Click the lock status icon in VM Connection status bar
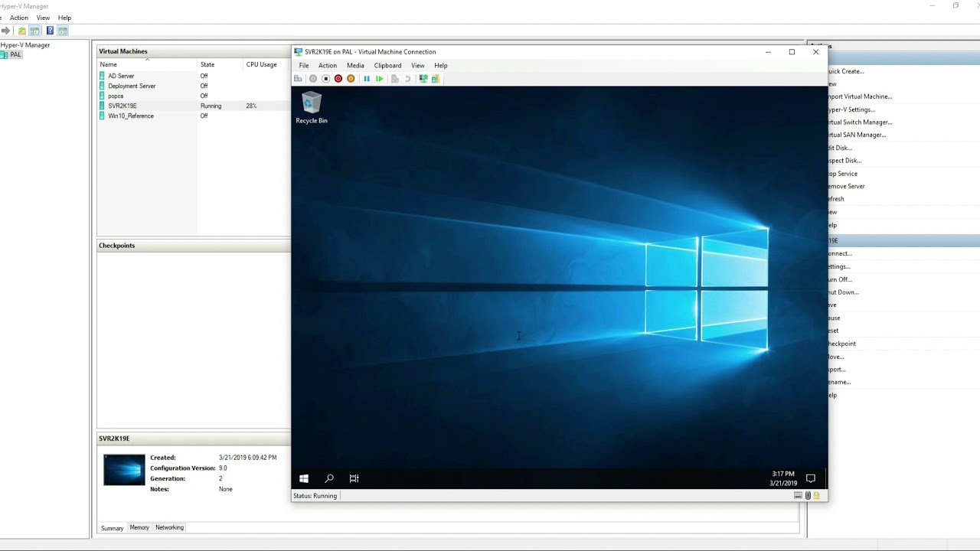 (816, 496)
